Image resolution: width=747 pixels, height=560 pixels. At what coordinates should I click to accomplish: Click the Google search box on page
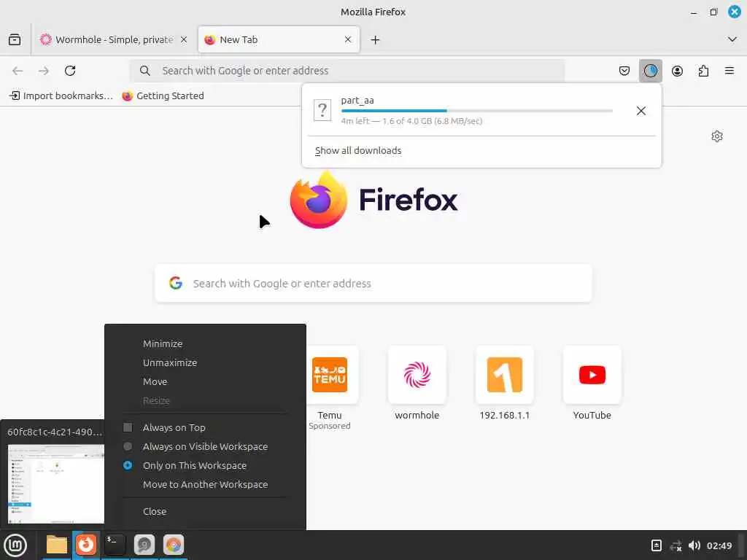point(373,284)
